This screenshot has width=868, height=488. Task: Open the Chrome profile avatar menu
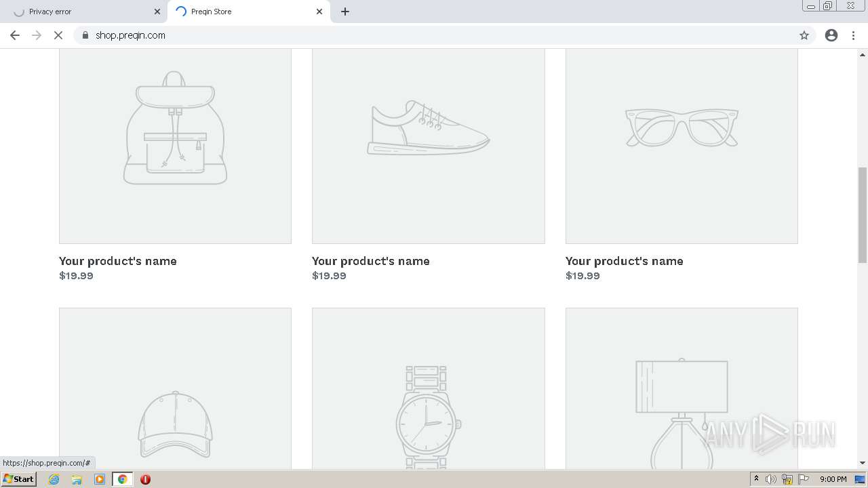coord(831,35)
